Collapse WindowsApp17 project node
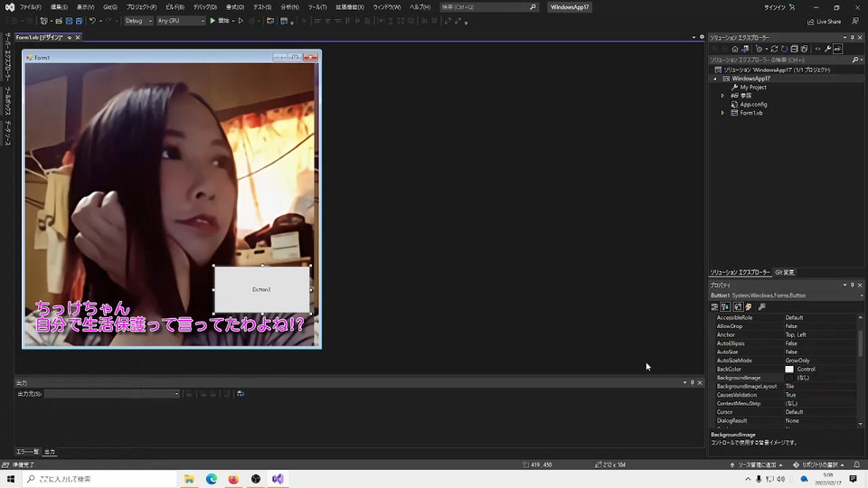 click(x=714, y=79)
